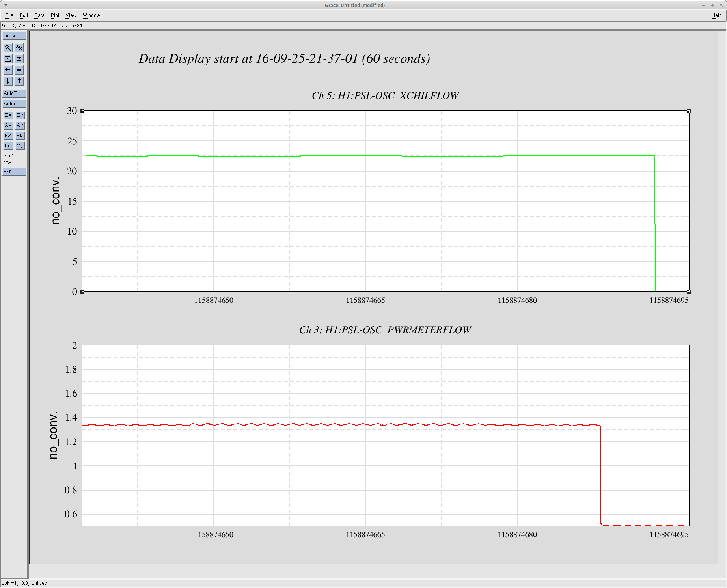Viewport: 727px width, 588px height.
Task: Click the graph title 'Data Display start at'
Action: pos(284,59)
